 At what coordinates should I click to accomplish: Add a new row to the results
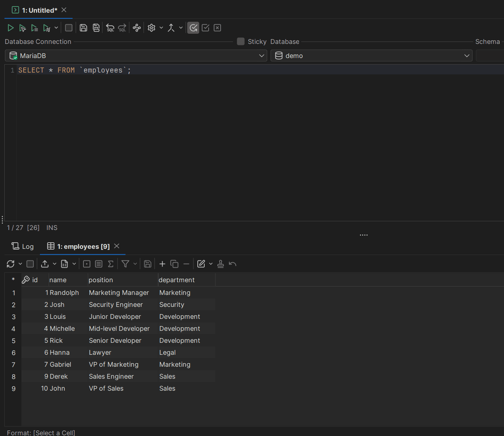[162, 264]
